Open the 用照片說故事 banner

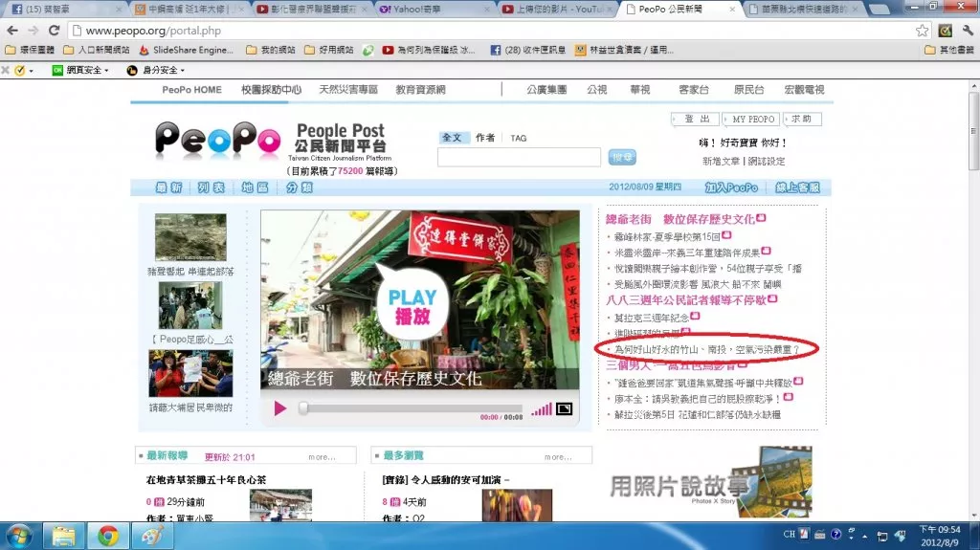click(711, 482)
